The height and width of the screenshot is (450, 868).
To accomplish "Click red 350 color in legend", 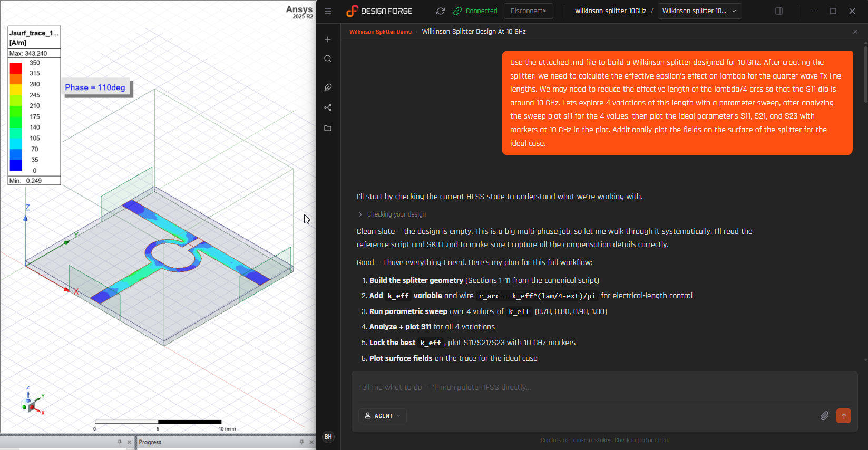I will point(16,68).
